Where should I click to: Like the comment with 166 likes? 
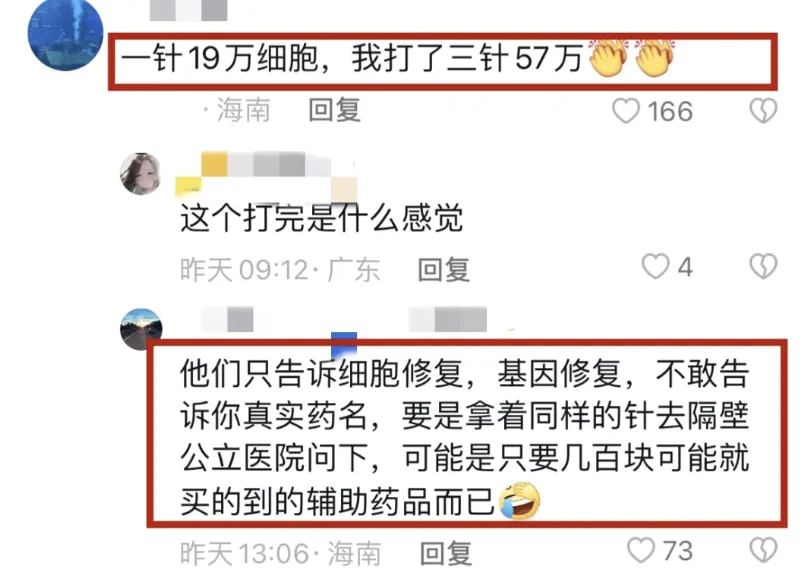[x=626, y=111]
